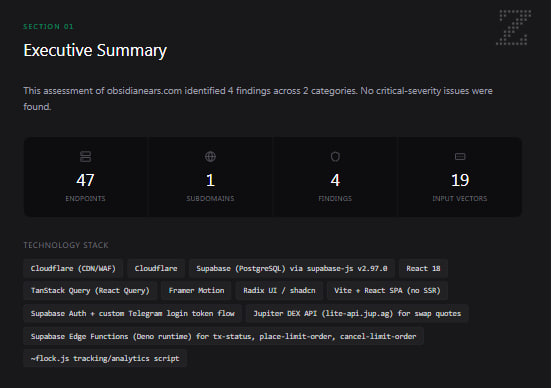Click the SECTION 01 label
Image resolution: width=551 pixels, height=388 pixels.
48,27
